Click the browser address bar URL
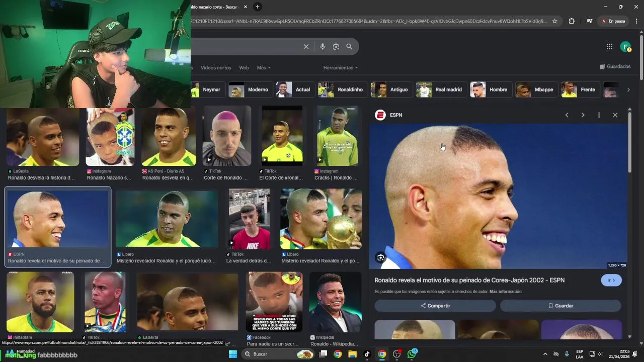Viewport: 644px width, 362px height. [368, 21]
